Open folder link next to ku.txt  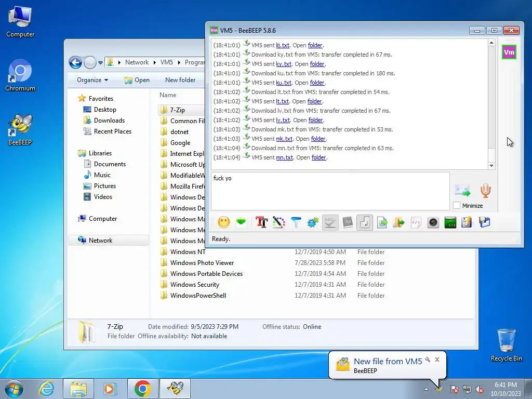(x=317, y=83)
